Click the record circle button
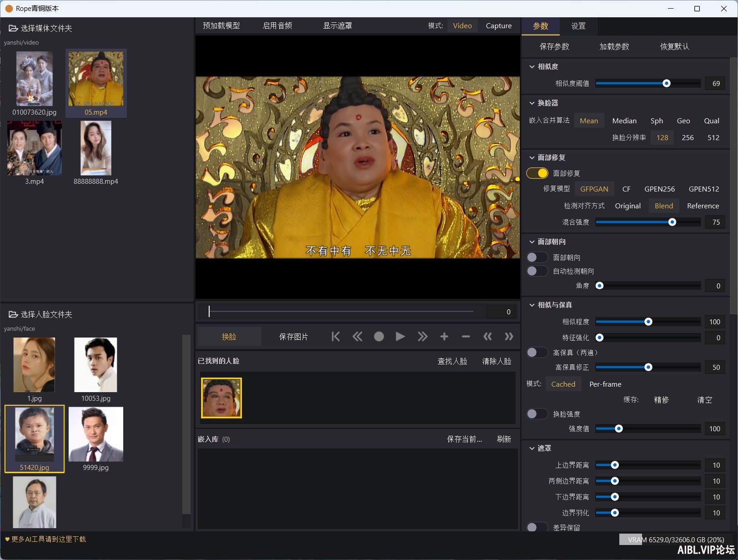Screen dimensions: 738x560 [379, 336]
